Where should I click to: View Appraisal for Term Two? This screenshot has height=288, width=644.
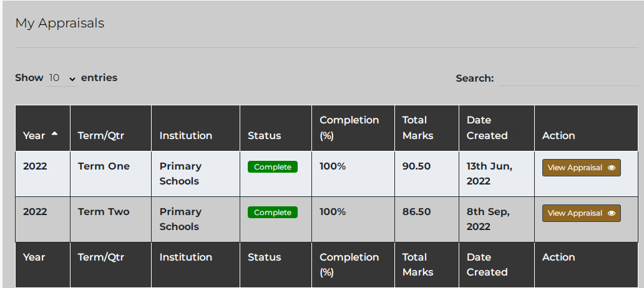click(581, 213)
